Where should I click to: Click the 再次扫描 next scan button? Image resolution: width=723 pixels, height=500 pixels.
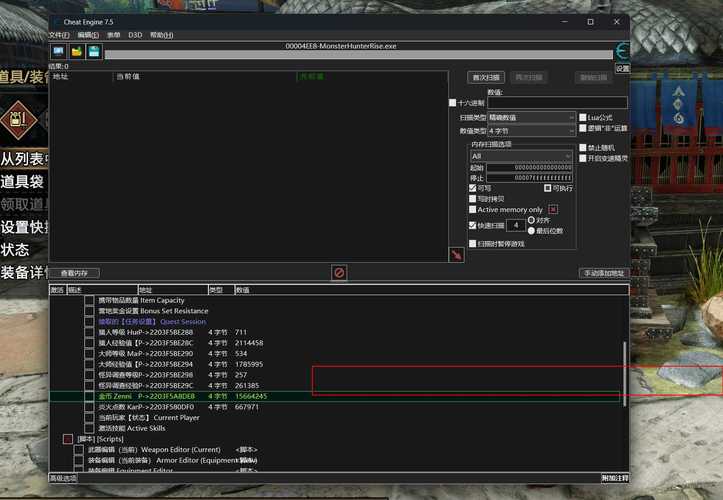click(x=529, y=77)
